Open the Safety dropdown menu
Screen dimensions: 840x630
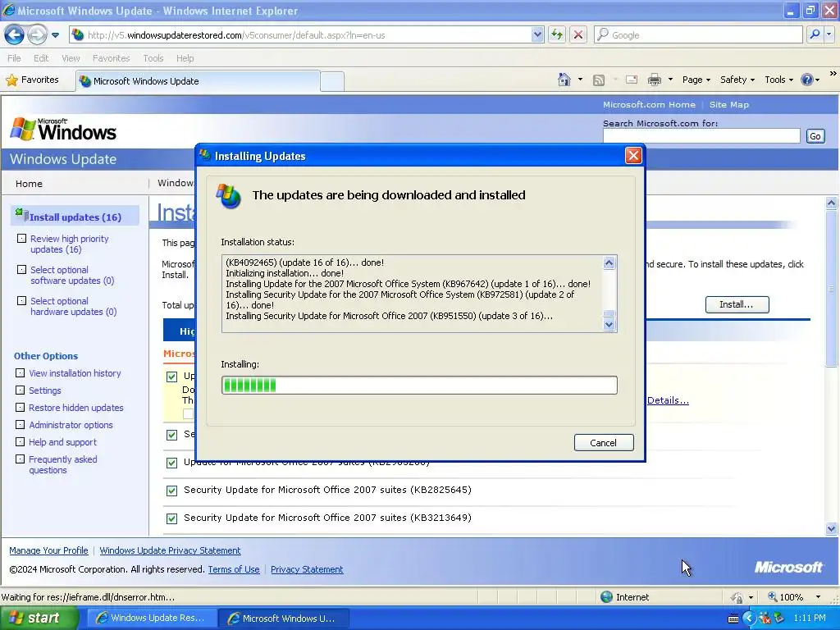(737, 80)
